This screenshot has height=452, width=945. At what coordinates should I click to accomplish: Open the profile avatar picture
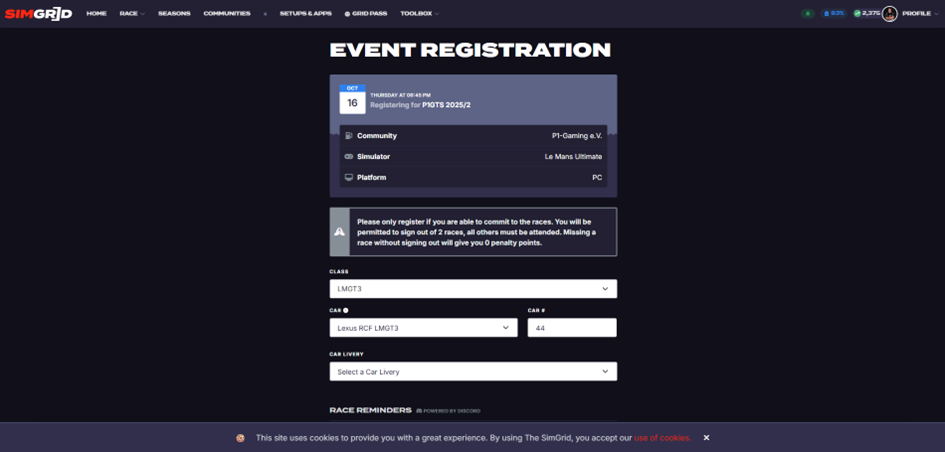[x=889, y=14]
